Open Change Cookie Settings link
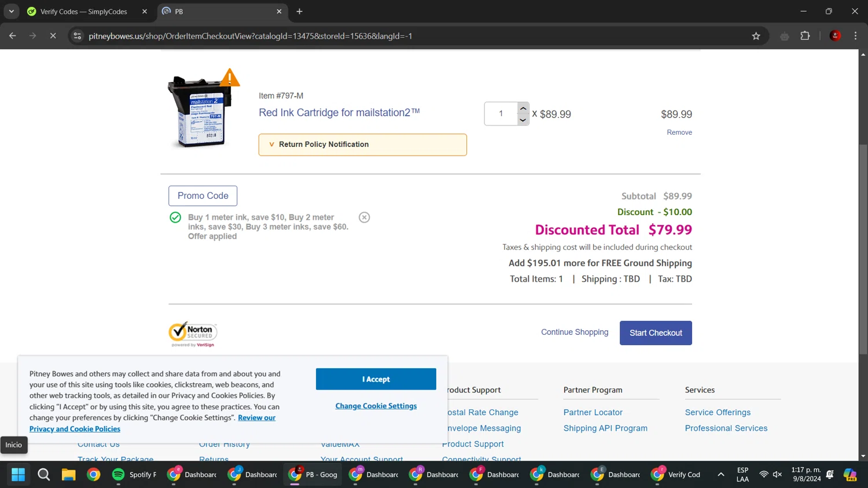The width and height of the screenshot is (868, 488). point(376,406)
